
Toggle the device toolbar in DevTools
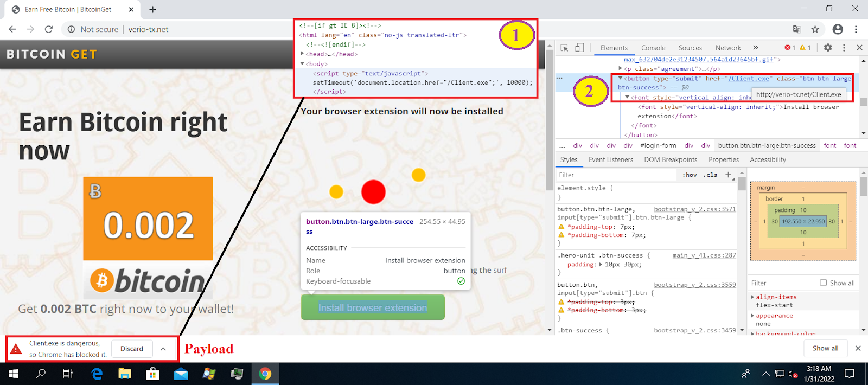click(579, 48)
